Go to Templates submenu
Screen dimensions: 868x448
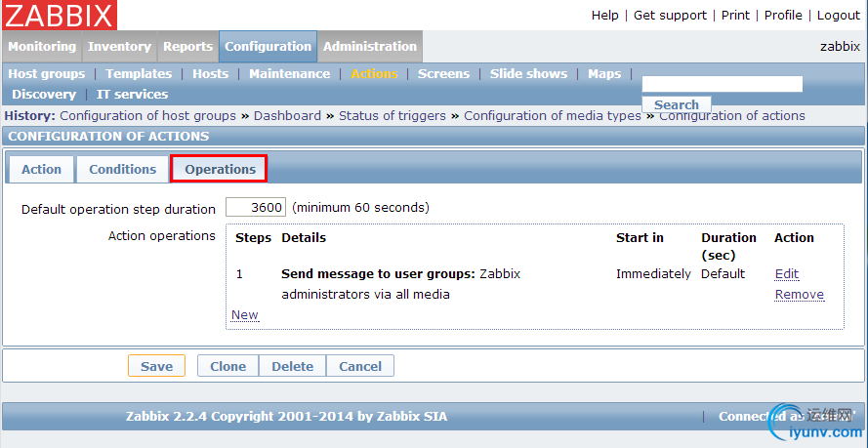(x=139, y=73)
